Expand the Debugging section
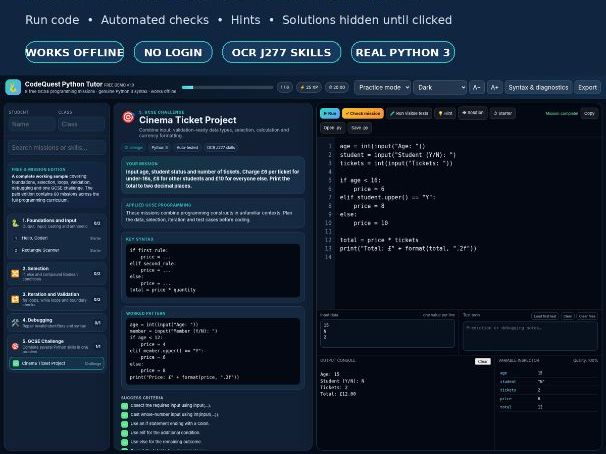 tap(56, 323)
